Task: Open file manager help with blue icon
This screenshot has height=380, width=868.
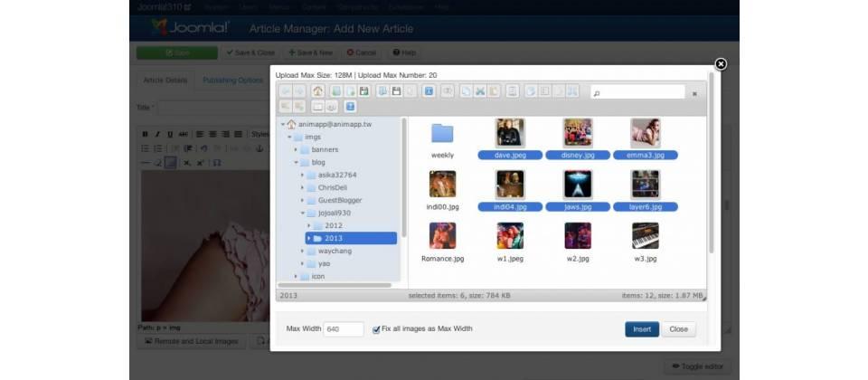Action: [x=350, y=106]
